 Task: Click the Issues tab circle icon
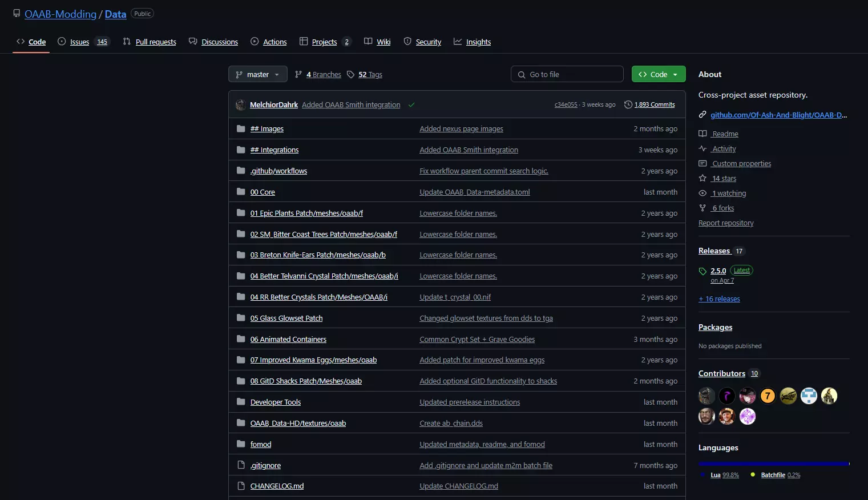[x=62, y=41]
